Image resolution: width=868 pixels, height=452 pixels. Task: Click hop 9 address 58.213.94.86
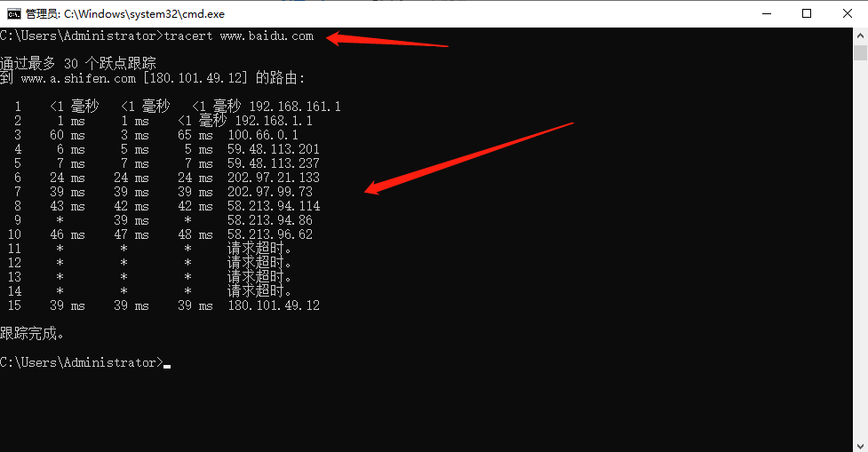point(270,220)
